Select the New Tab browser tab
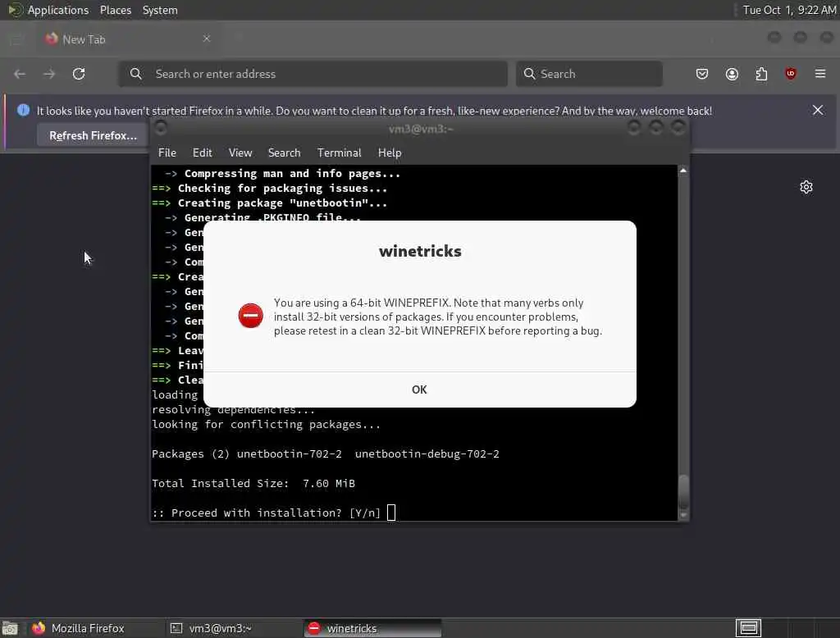This screenshot has height=638, width=840. pos(129,39)
